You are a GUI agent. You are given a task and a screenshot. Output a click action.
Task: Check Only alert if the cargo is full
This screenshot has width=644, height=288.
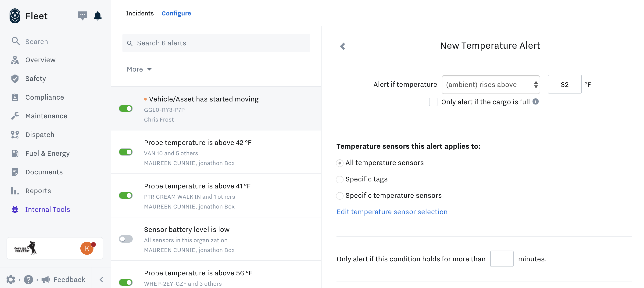pyautogui.click(x=433, y=102)
